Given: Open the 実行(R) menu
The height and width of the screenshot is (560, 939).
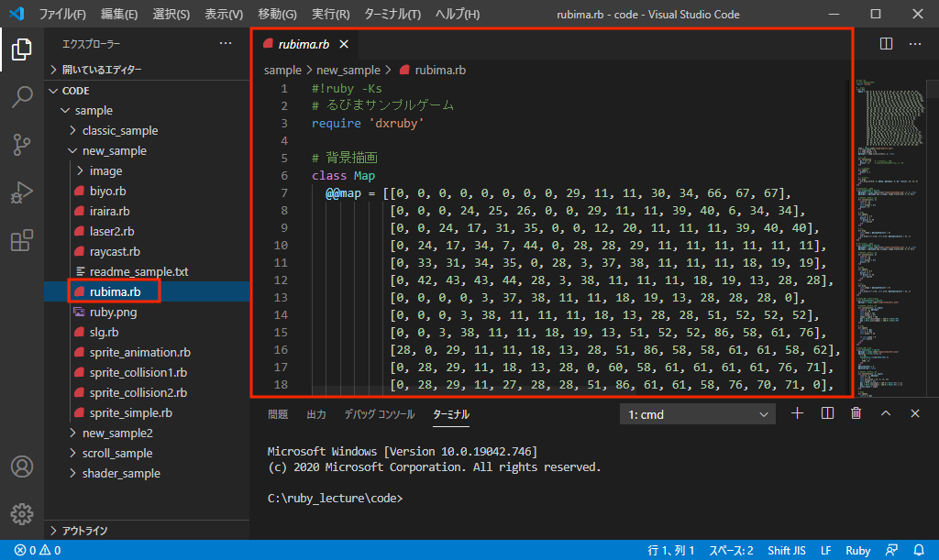Looking at the screenshot, I should pyautogui.click(x=330, y=14).
